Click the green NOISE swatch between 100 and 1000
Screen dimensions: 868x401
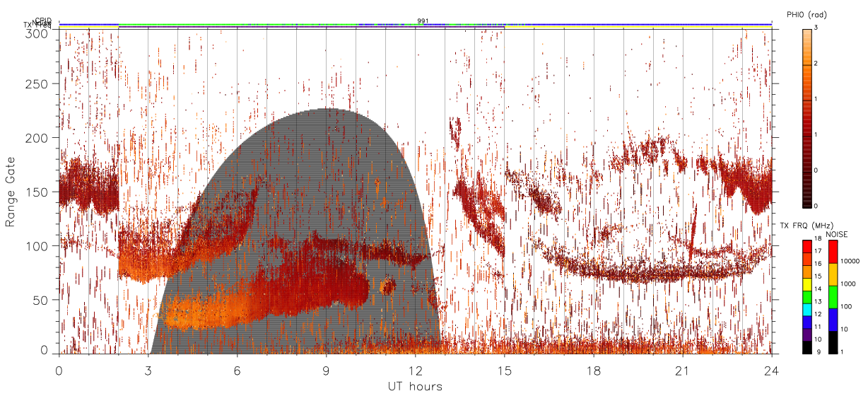[833, 297]
